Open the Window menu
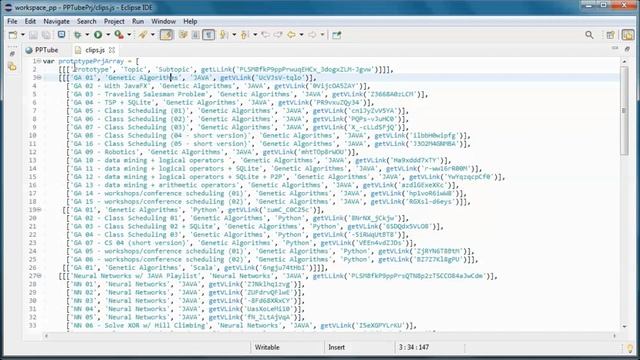 coord(163,21)
